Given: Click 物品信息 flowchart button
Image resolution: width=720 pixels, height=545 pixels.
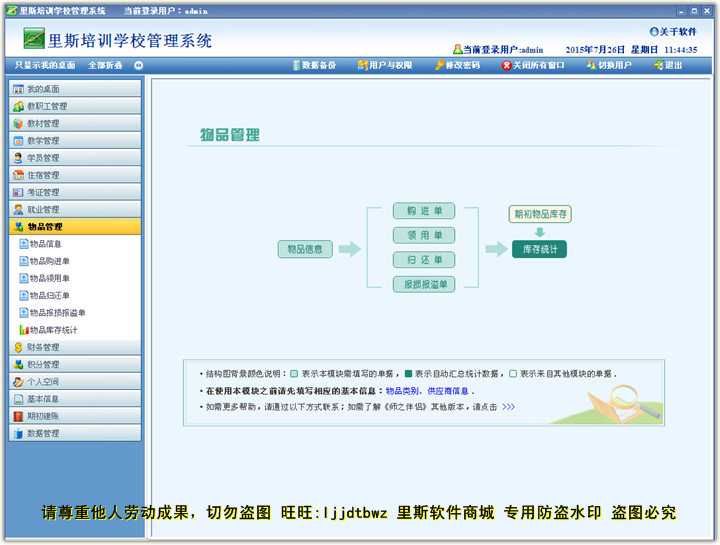Looking at the screenshot, I should pos(305,249).
